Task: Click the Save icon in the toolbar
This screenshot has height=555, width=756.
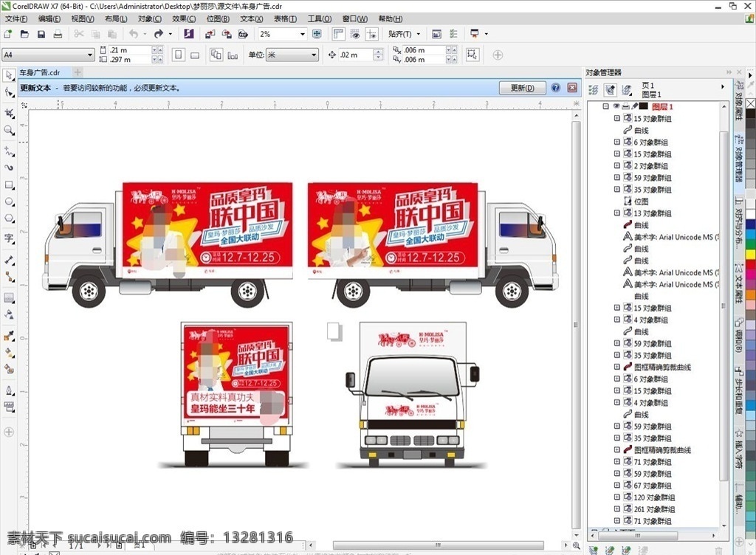Action: tap(41, 34)
